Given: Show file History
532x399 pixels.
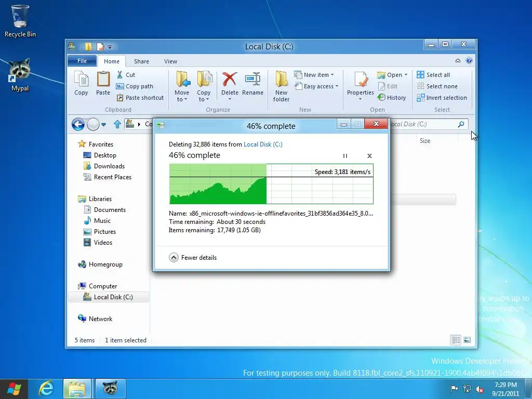Looking at the screenshot, I should (x=392, y=98).
